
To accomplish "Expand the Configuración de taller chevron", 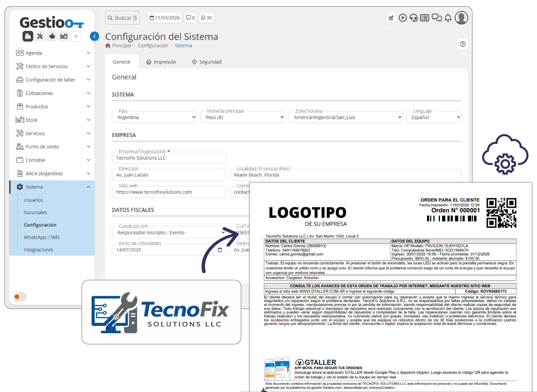I will point(88,80).
